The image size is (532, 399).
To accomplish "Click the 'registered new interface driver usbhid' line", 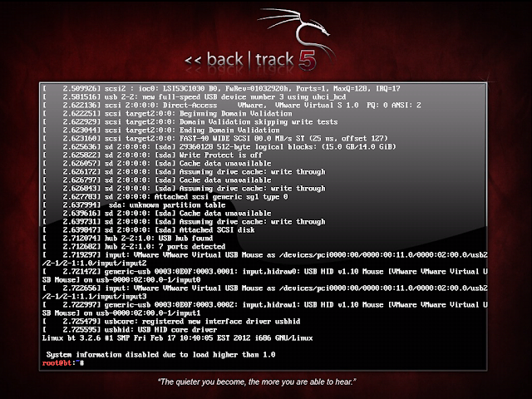I will (x=171, y=322).
